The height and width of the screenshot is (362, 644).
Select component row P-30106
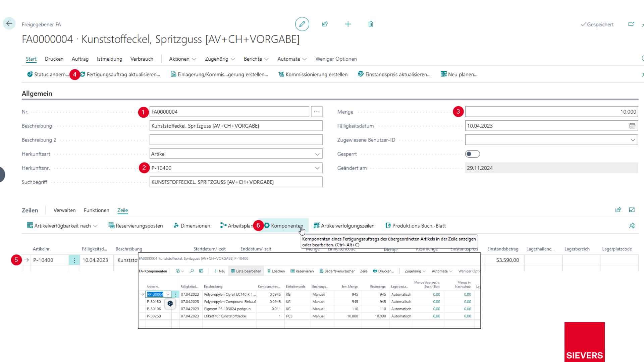tap(309, 309)
